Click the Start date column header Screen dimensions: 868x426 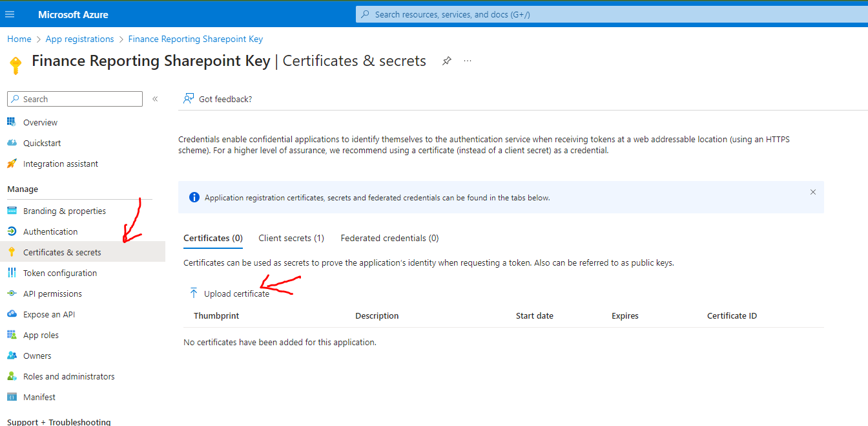click(x=535, y=315)
